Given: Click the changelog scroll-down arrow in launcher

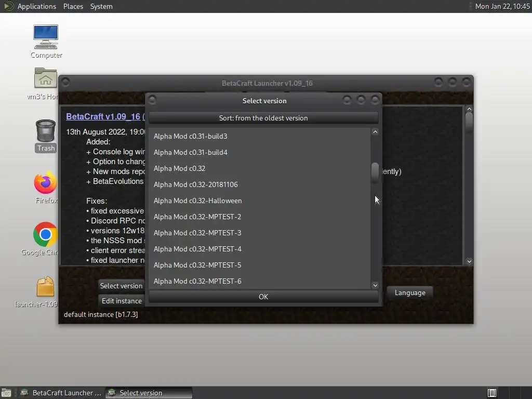Looking at the screenshot, I should pyautogui.click(x=469, y=261).
